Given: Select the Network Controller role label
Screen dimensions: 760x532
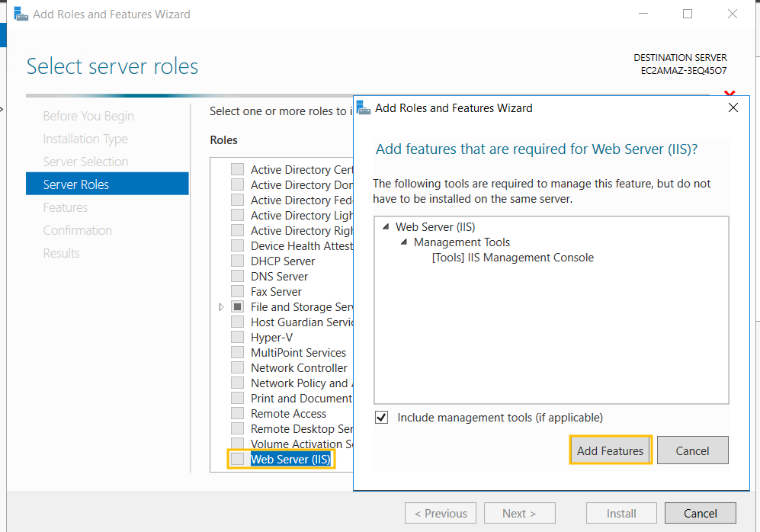Looking at the screenshot, I should tap(299, 367).
